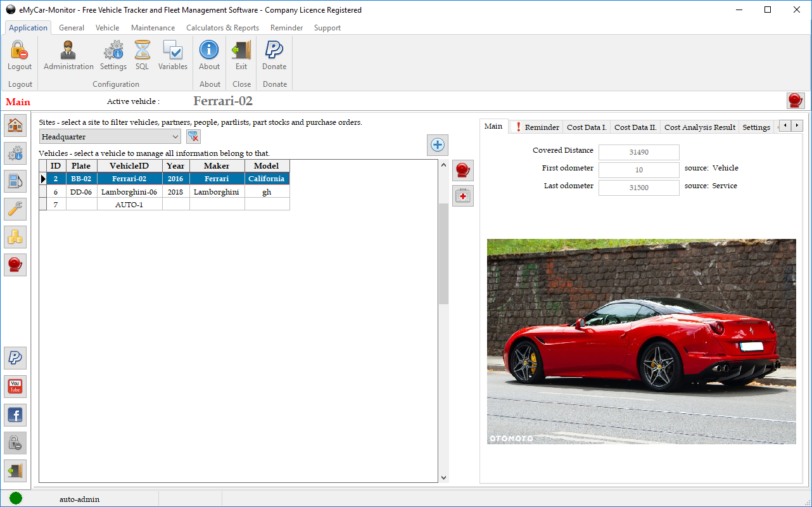
Task: Click plate cell DD-06
Action: [x=81, y=191]
